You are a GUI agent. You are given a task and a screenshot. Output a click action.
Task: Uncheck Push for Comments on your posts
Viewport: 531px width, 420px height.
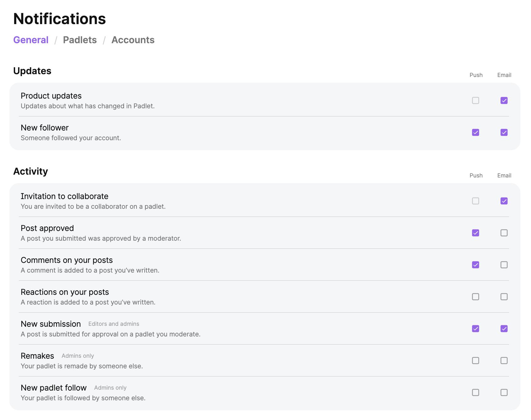476,265
